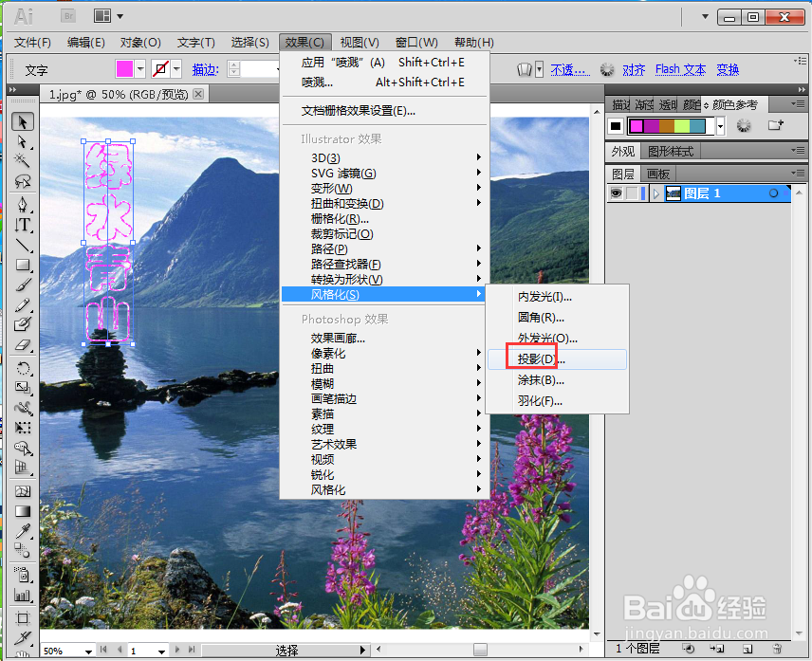The width and height of the screenshot is (812, 661).
Task: Click the delete layer trash icon
Action: pyautogui.click(x=777, y=649)
